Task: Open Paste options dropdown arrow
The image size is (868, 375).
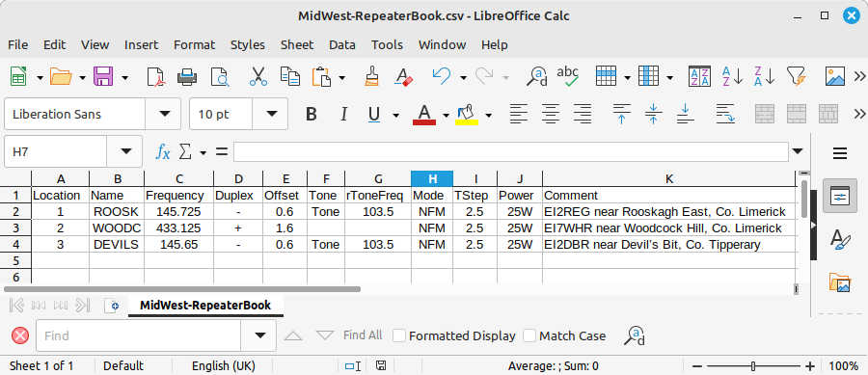Action: (x=342, y=77)
